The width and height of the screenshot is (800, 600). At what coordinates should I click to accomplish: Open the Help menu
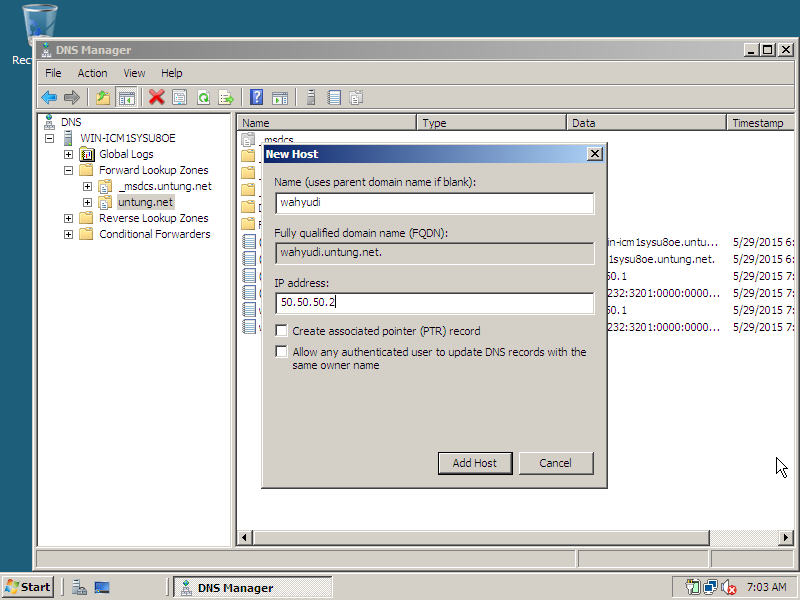click(171, 73)
